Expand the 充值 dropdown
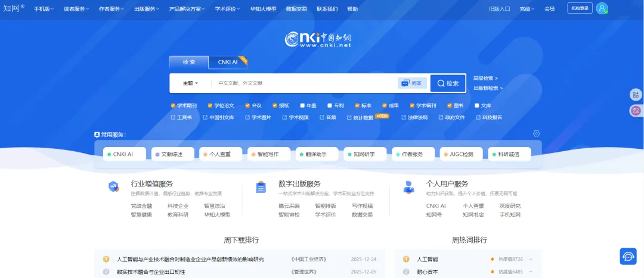This screenshot has width=644, height=278. (527, 8)
